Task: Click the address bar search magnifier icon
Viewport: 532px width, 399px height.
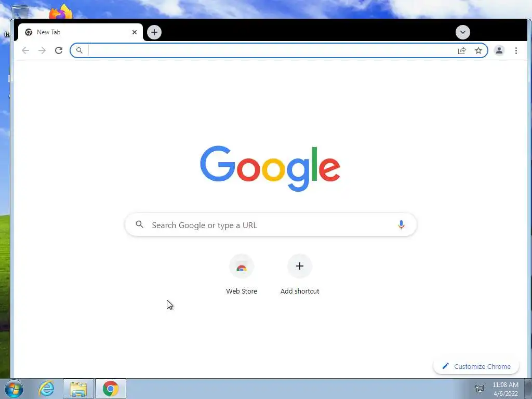Action: click(79, 50)
